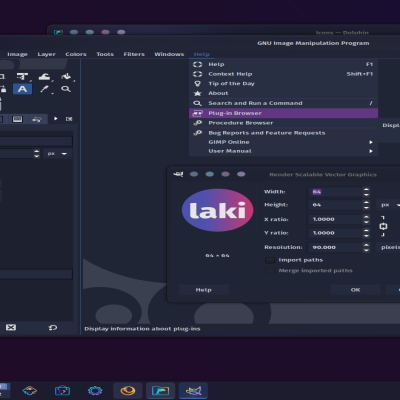The image size is (400, 400).
Task: Enable the Import paths checkbox
Action: (270, 260)
